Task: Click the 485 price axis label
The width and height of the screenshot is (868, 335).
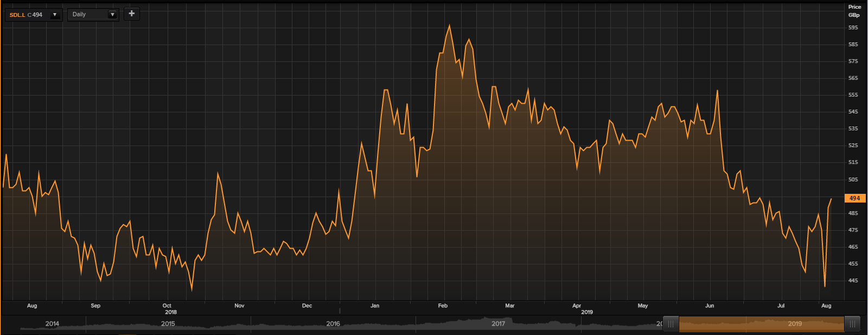Action: pyautogui.click(x=853, y=213)
